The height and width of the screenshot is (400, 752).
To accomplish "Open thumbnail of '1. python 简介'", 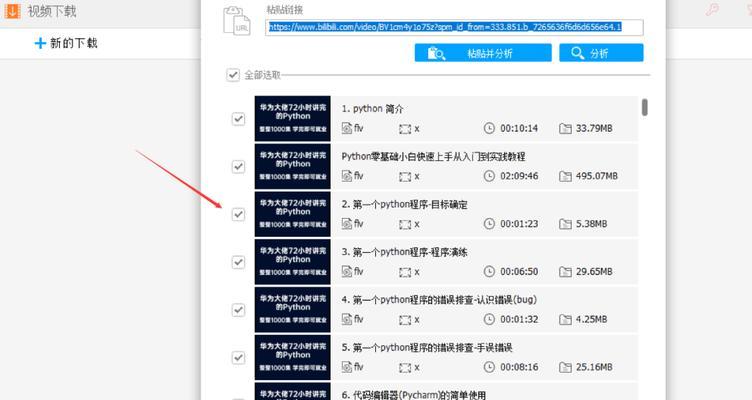I will (x=293, y=118).
